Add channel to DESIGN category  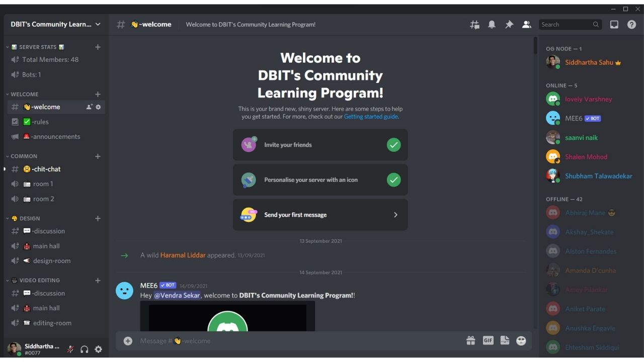click(x=98, y=218)
